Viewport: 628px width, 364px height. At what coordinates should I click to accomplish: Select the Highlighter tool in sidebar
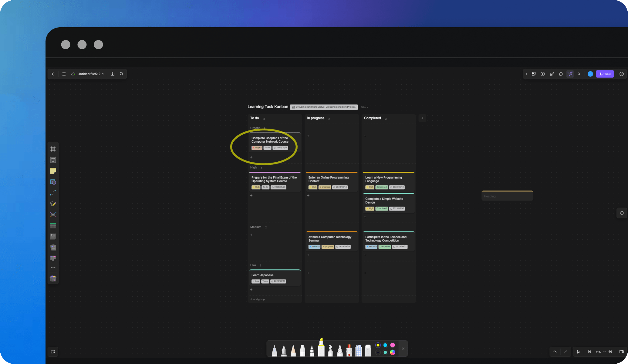[x=53, y=204]
